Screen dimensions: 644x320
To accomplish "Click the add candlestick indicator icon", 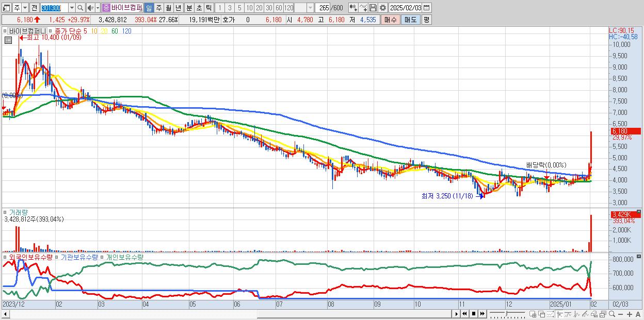I will pyautogui.click(x=353, y=8).
